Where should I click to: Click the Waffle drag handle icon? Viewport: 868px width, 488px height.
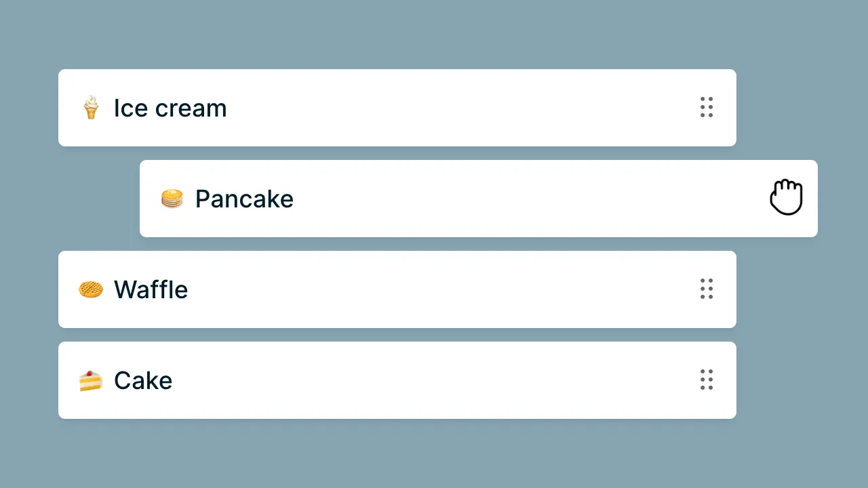[x=707, y=289]
